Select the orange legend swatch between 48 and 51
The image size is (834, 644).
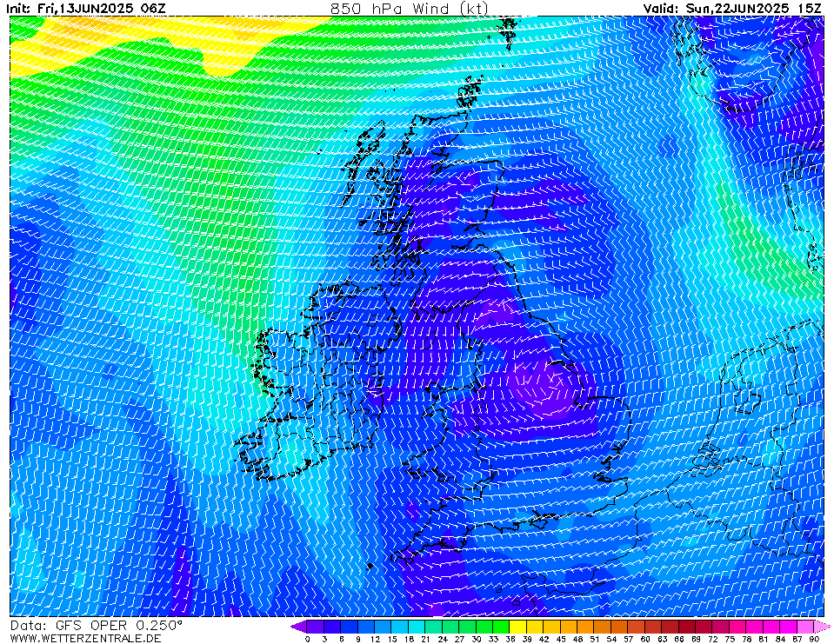[586, 627]
